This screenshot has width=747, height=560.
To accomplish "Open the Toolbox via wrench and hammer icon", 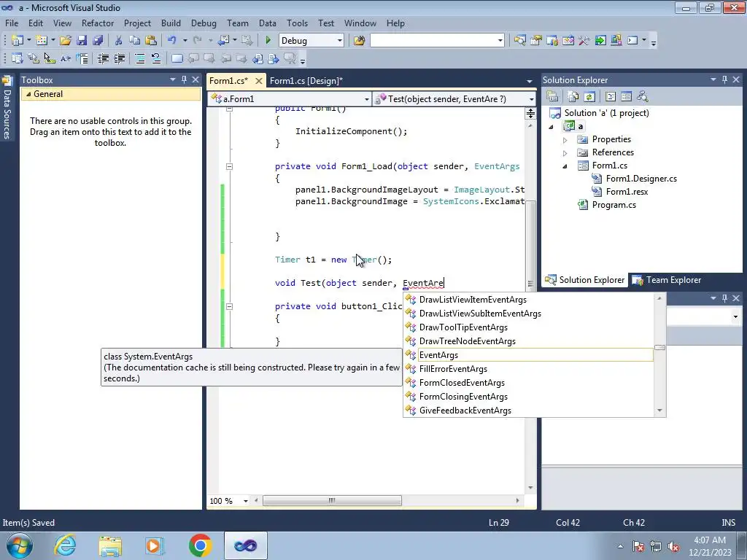I will (584, 41).
